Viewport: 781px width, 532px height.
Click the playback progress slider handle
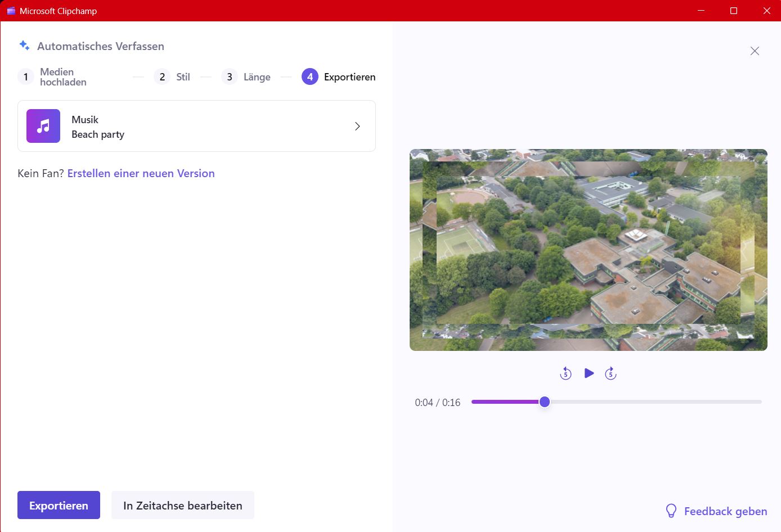[x=544, y=402]
